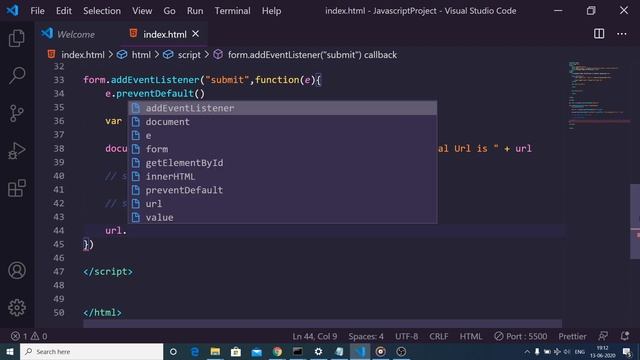This screenshot has height=360, width=640.
Task: Open the More Actions ellipsis menu
Action: [622, 34]
